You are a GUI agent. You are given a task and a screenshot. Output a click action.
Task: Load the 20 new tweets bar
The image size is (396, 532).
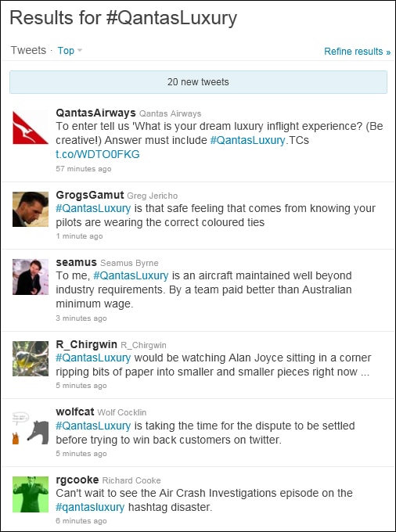pos(198,82)
